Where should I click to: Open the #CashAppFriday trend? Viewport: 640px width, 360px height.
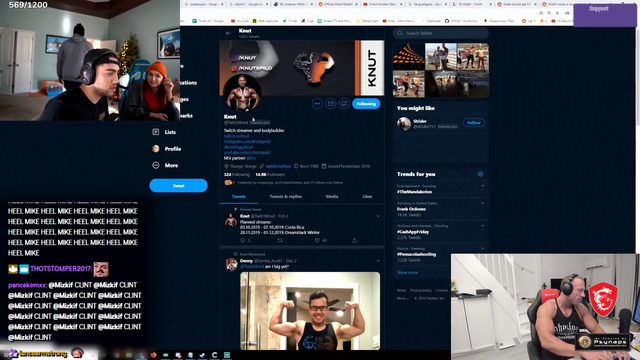coord(413,232)
